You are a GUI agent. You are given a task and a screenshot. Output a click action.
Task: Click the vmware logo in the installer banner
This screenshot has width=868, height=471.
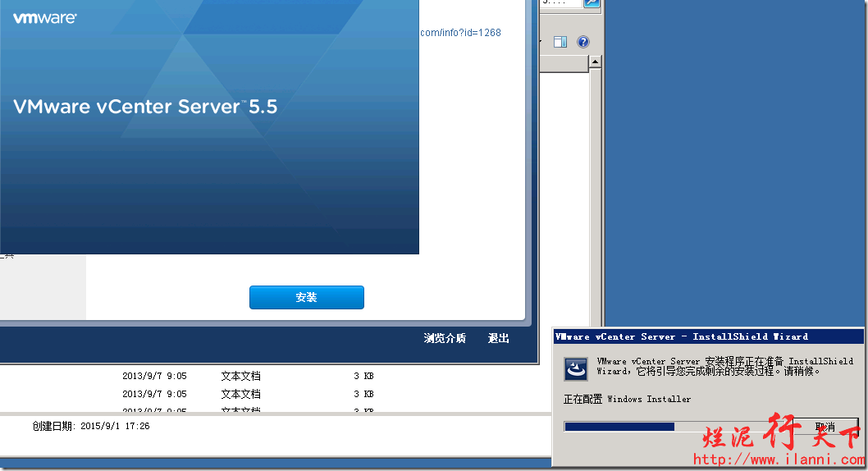click(x=44, y=18)
